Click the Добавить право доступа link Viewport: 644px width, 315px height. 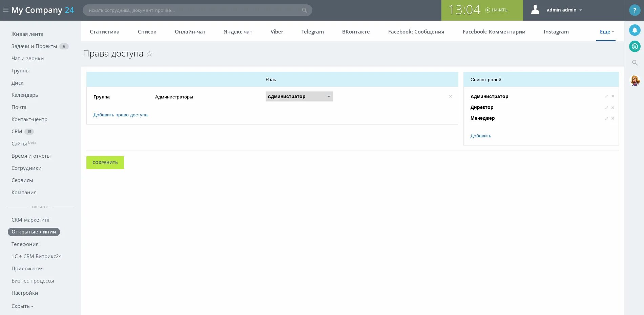click(x=120, y=115)
